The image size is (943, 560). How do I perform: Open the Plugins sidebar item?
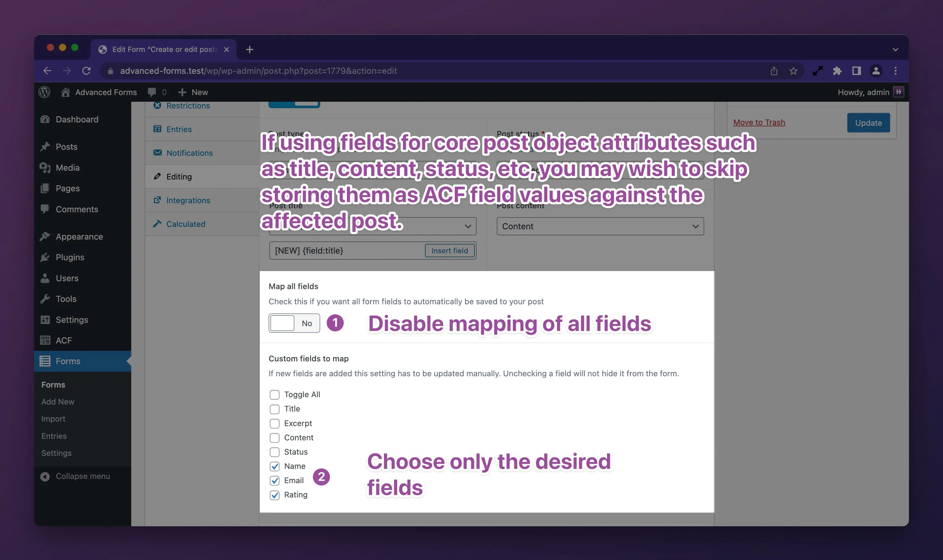click(83, 257)
